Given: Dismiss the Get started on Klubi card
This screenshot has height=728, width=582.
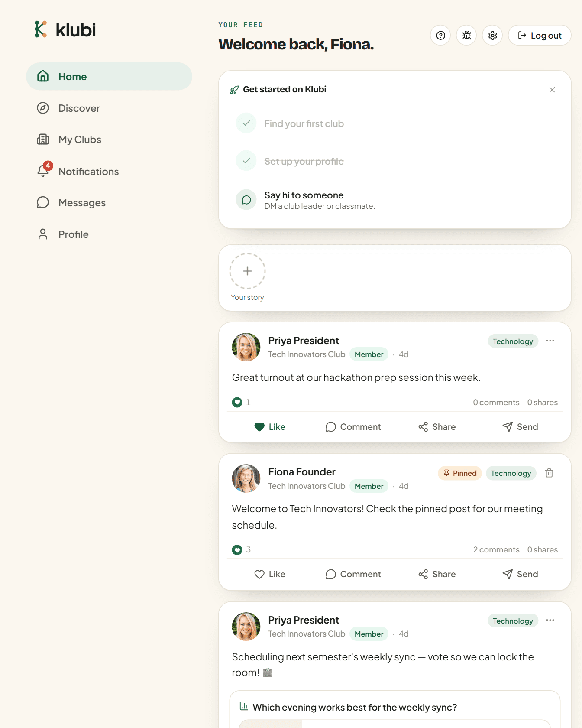Looking at the screenshot, I should [x=552, y=90].
